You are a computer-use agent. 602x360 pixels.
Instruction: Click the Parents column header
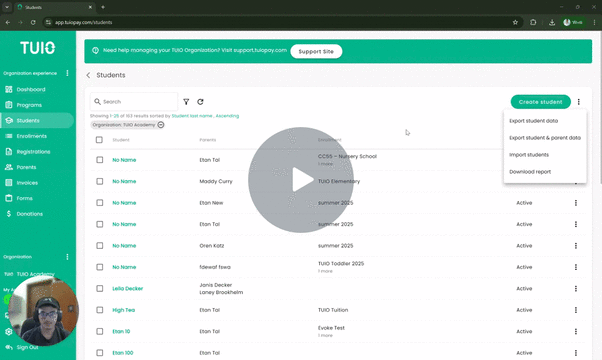(x=208, y=140)
